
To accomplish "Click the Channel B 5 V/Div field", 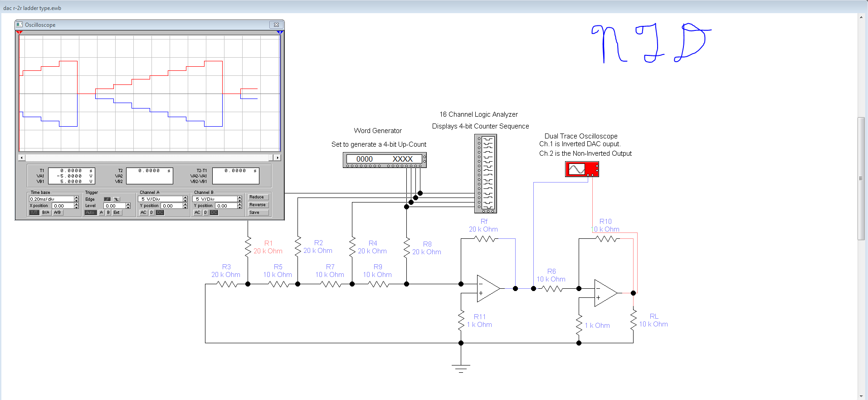I will [x=215, y=199].
